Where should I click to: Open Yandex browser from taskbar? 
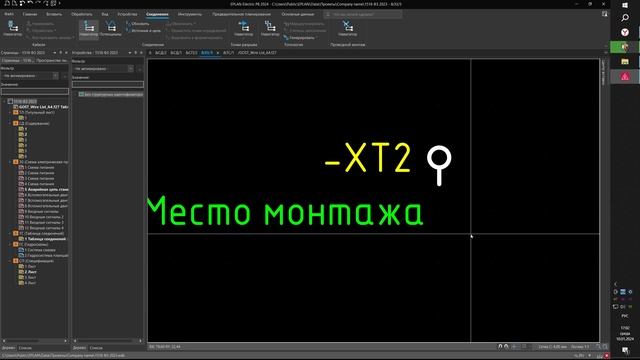click(625, 32)
